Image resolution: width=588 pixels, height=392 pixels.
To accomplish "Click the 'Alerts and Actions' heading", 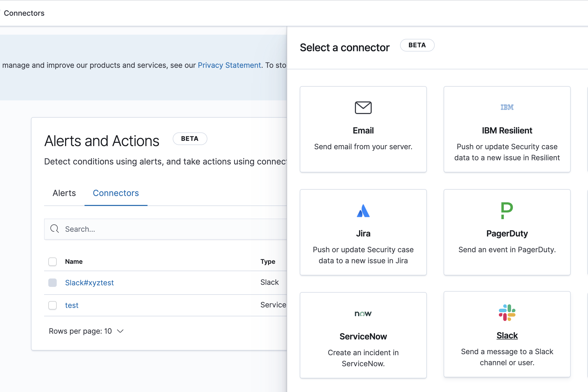I will 102,141.
